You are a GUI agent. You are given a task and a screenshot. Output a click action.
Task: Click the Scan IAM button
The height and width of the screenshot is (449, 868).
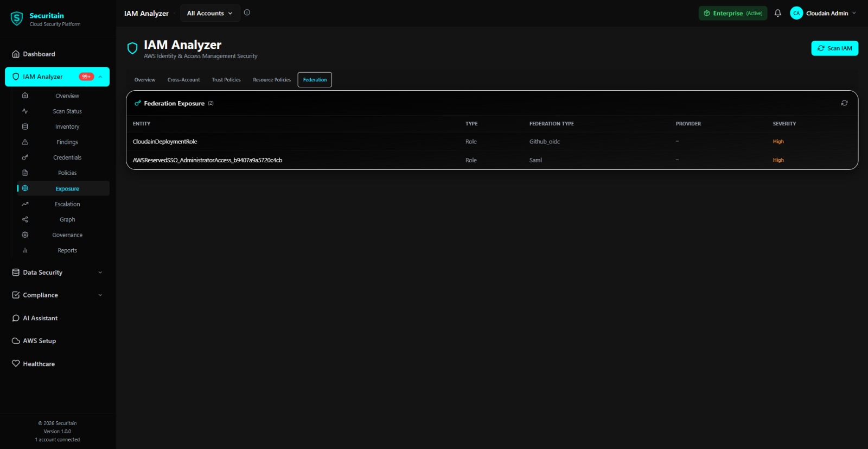pyautogui.click(x=835, y=48)
